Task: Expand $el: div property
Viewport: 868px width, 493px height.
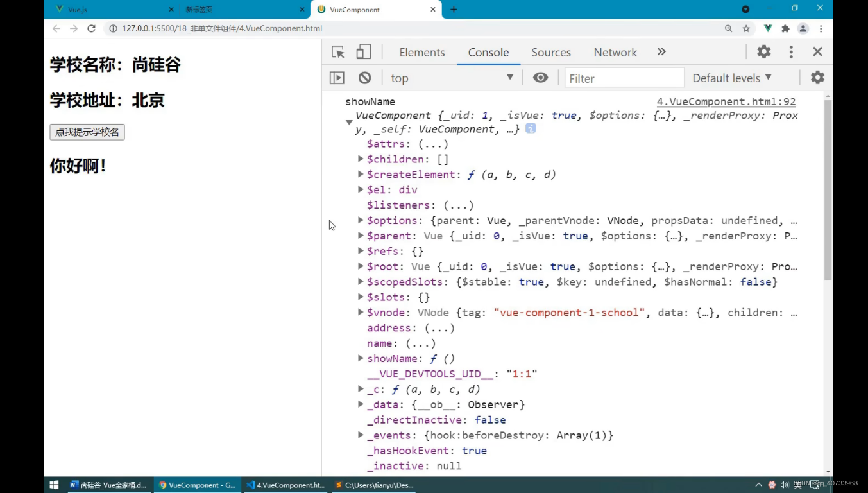Action: tap(361, 189)
